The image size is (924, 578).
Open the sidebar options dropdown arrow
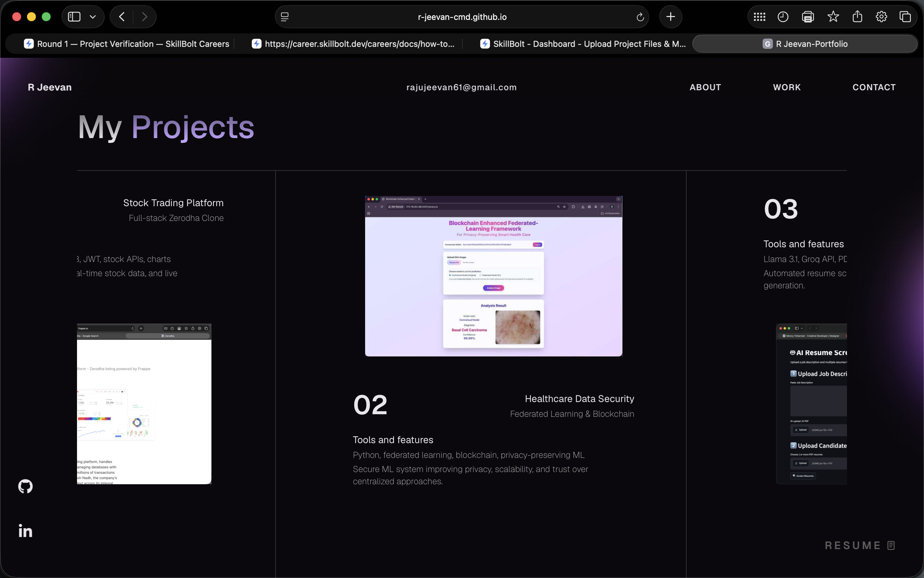tap(93, 17)
